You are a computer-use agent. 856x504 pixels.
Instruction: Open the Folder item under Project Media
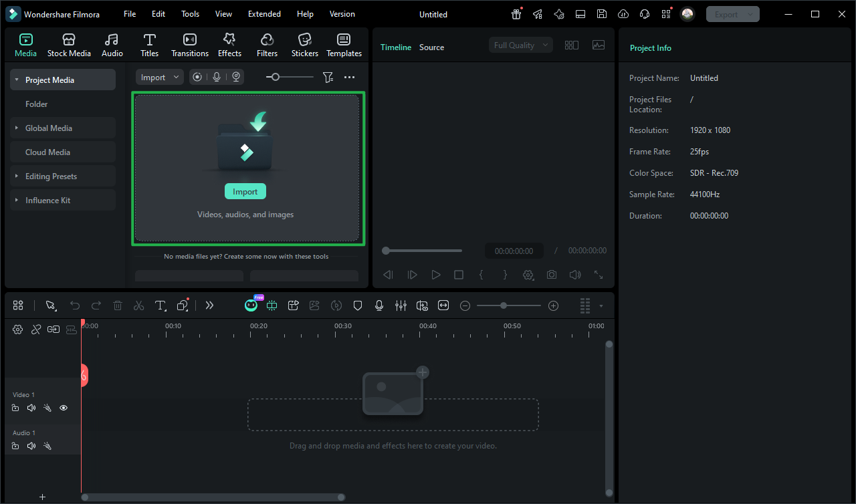[x=37, y=104]
